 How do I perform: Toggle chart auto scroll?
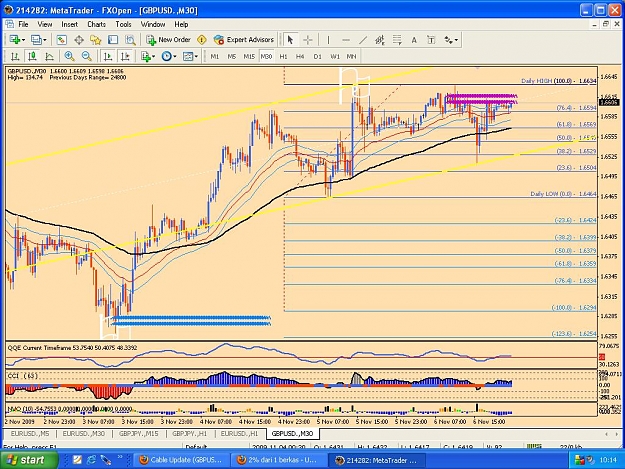[x=108, y=57]
